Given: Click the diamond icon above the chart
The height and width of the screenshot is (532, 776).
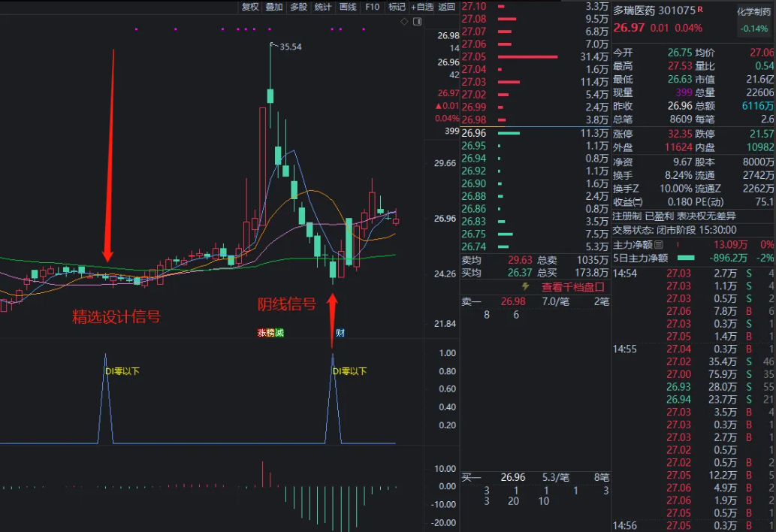Looking at the screenshot, I should 404,22.
